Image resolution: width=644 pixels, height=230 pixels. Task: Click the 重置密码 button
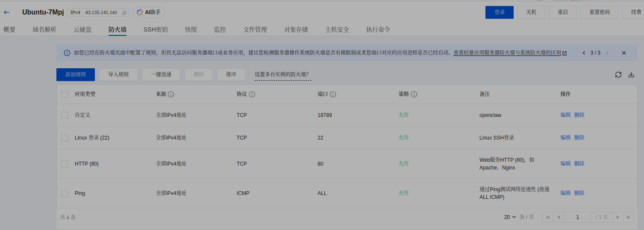600,12
